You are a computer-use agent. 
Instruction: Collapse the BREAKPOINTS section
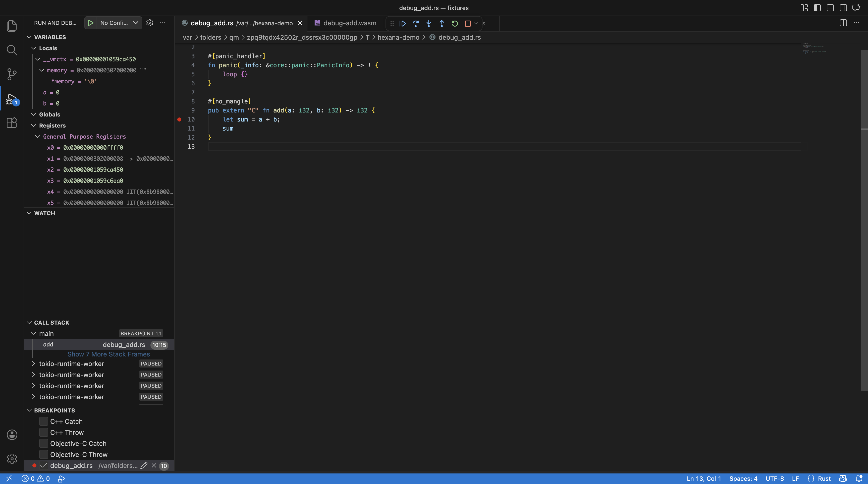[29, 410]
